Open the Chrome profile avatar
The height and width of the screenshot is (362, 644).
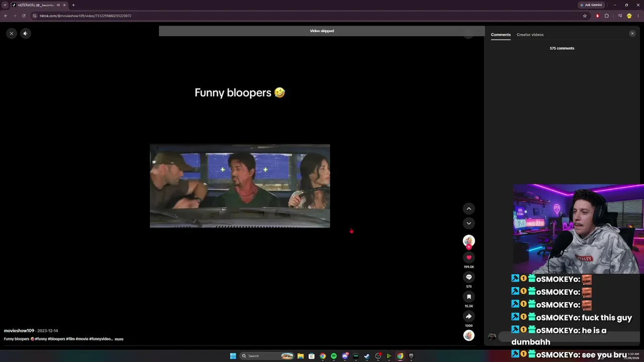tap(629, 16)
